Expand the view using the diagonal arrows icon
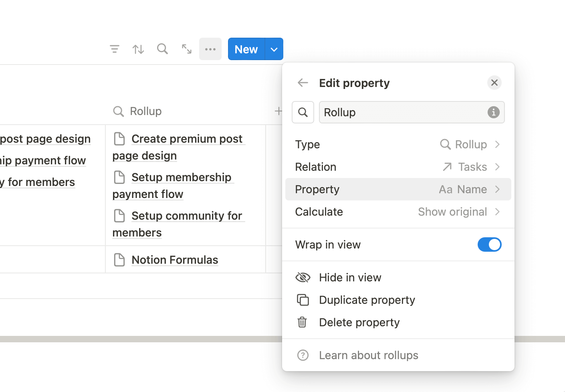565x392 pixels. 186,48
